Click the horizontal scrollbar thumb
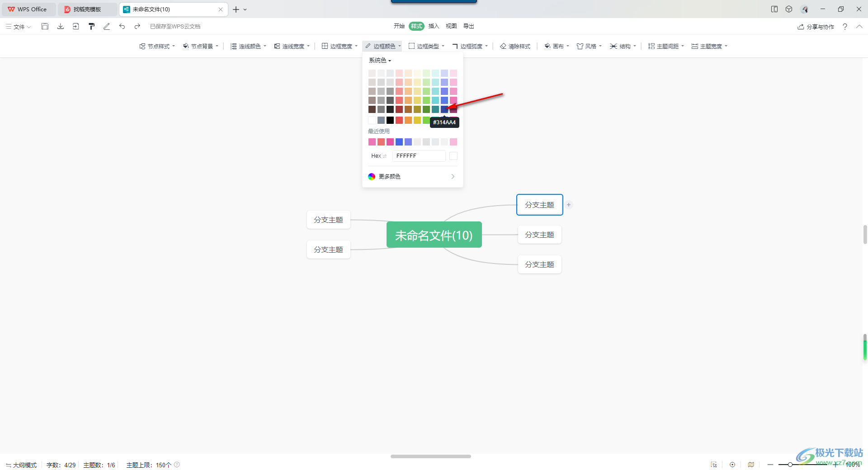Viewport: 868px width, 470px height. coord(431,456)
